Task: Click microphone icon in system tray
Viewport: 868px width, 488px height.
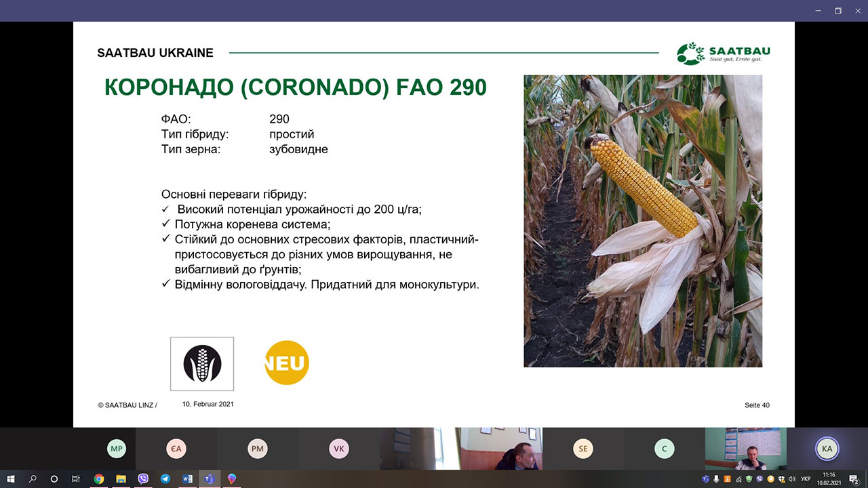Action: (x=716, y=479)
